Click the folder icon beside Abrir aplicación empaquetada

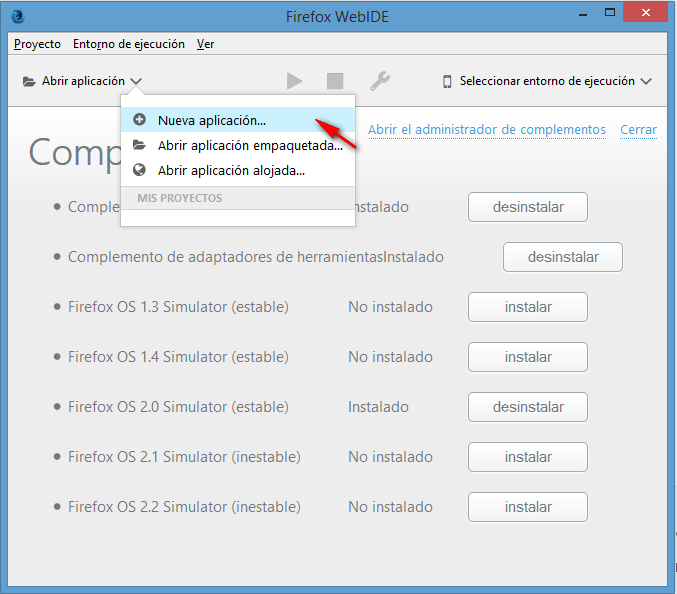(x=139, y=145)
